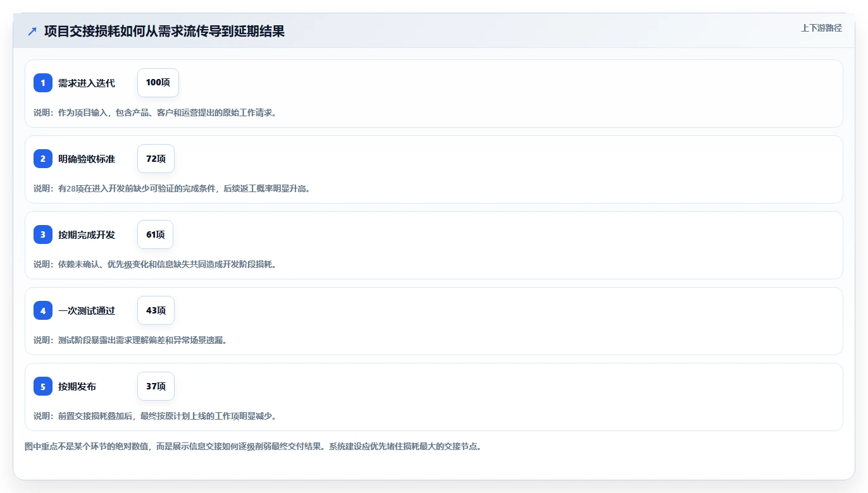868x493 pixels.
Task: Click the 一次测试通过 step label
Action: pyautogui.click(x=87, y=310)
